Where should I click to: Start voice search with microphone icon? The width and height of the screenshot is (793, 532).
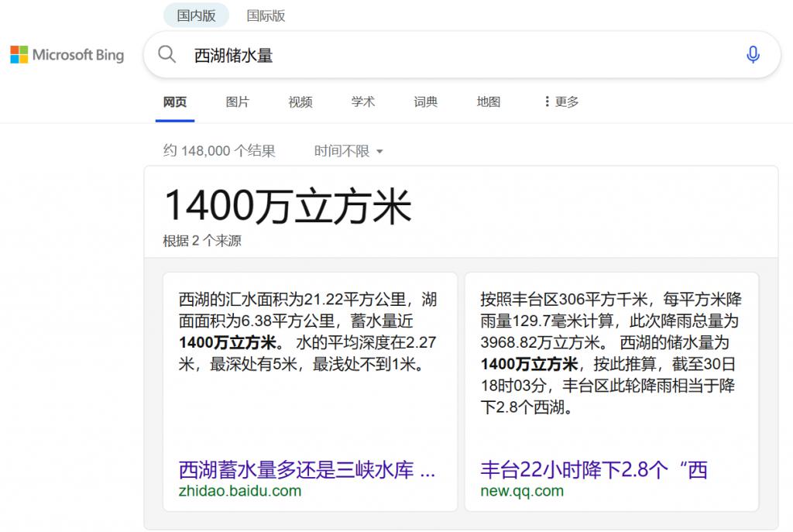click(x=752, y=54)
